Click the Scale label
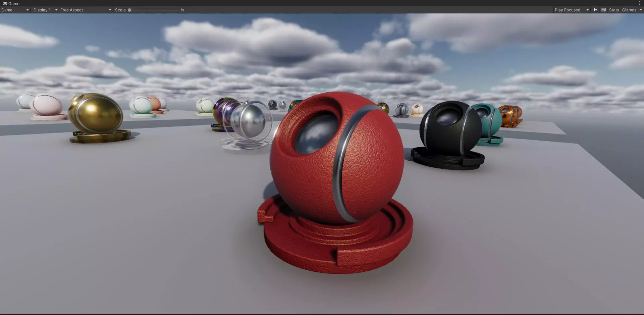 point(120,10)
